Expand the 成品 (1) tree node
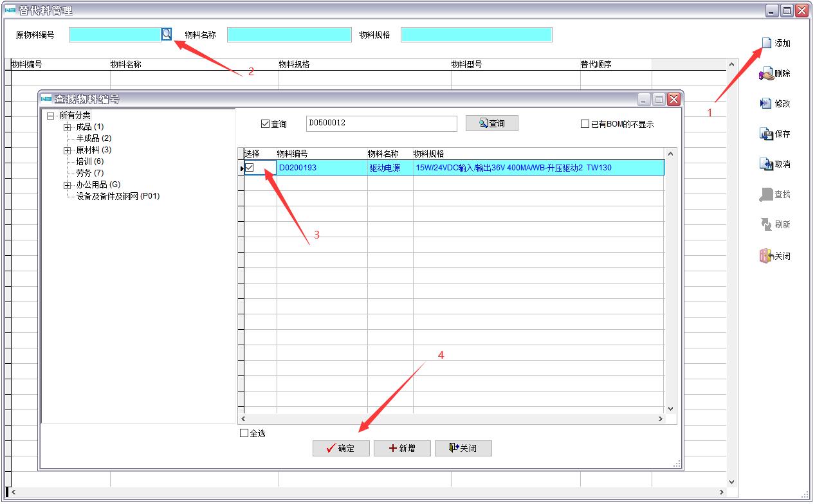Viewport: 815px width, 504px height. tap(67, 127)
